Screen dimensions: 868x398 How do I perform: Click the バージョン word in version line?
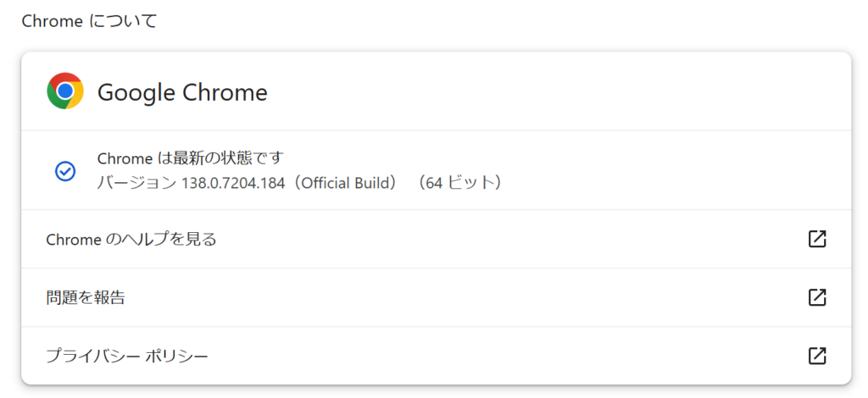coord(136,183)
